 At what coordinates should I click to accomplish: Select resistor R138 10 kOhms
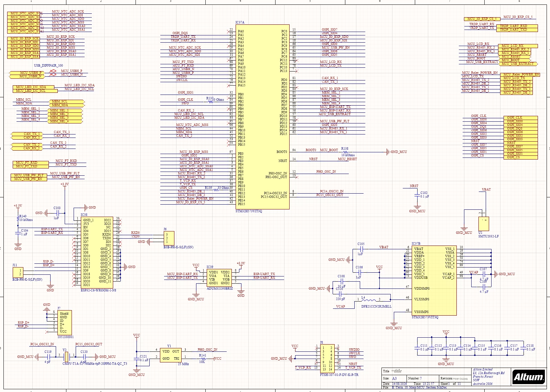[345, 152]
